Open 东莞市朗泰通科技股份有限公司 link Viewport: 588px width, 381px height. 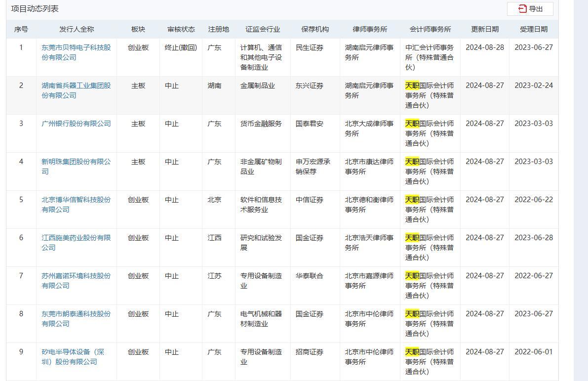coord(76,319)
